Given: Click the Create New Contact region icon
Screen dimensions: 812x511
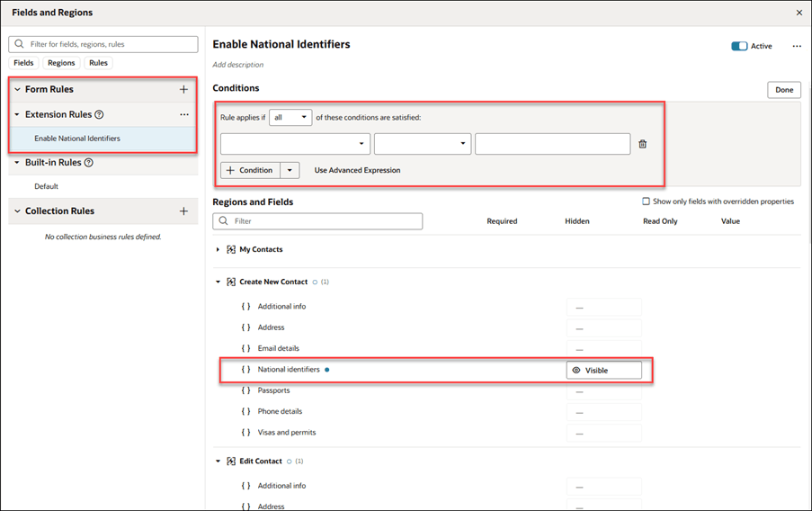Looking at the screenshot, I should click(x=231, y=282).
